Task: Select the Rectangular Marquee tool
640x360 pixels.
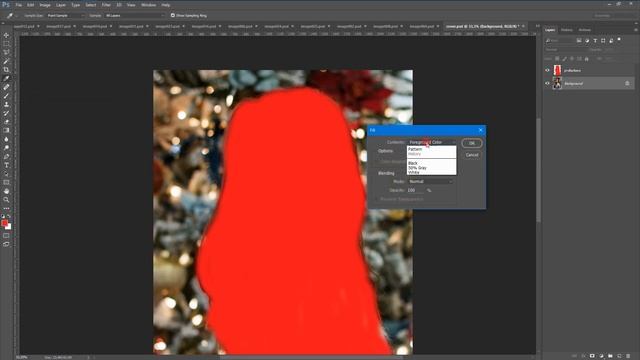Action: click(6, 44)
